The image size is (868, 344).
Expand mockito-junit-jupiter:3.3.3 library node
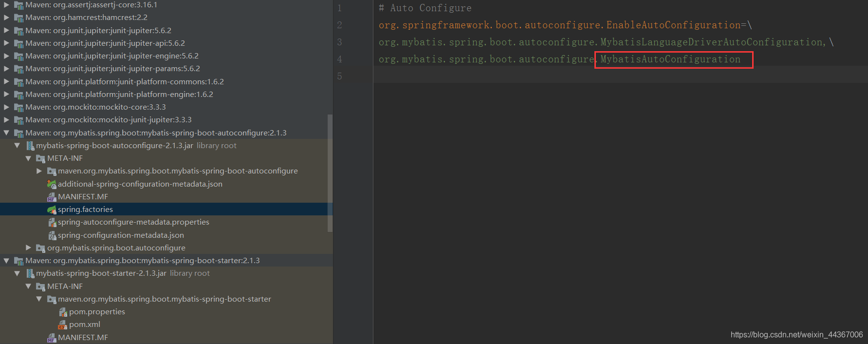tap(6, 119)
